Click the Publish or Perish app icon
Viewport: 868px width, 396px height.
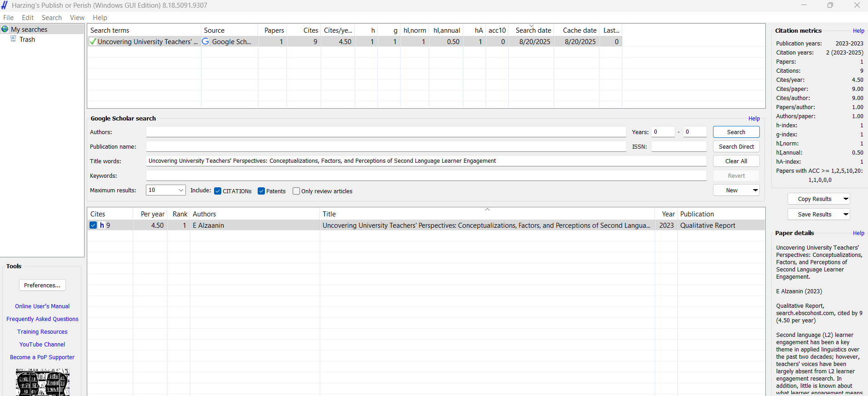[5, 5]
